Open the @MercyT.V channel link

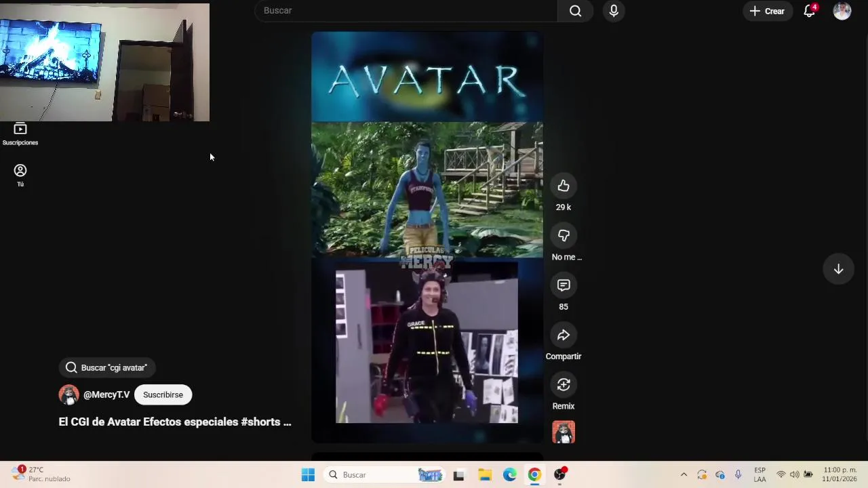tap(106, 394)
